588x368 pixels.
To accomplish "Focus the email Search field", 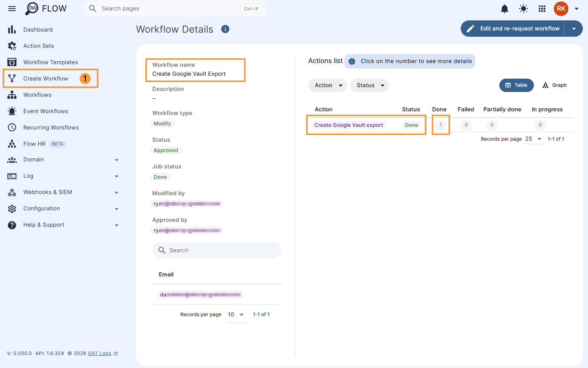I will pos(217,250).
